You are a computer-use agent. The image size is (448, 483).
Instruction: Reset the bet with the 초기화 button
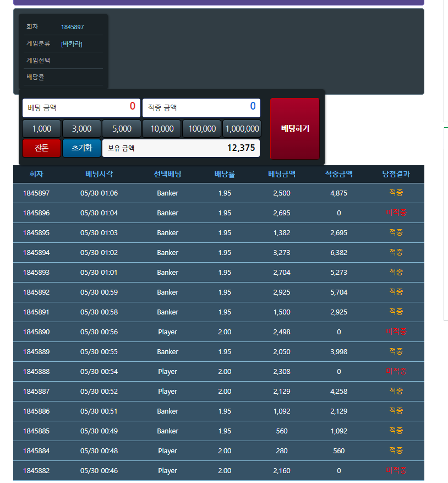click(81, 148)
